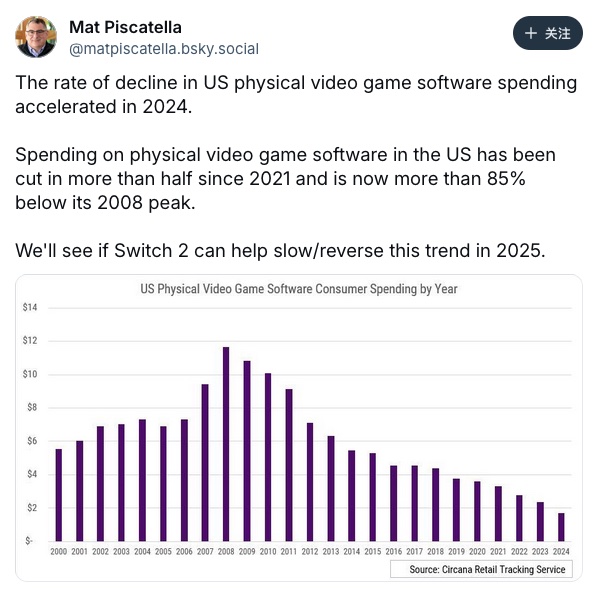
Task: Click the 2008 peak bar in chart
Action: point(226,444)
